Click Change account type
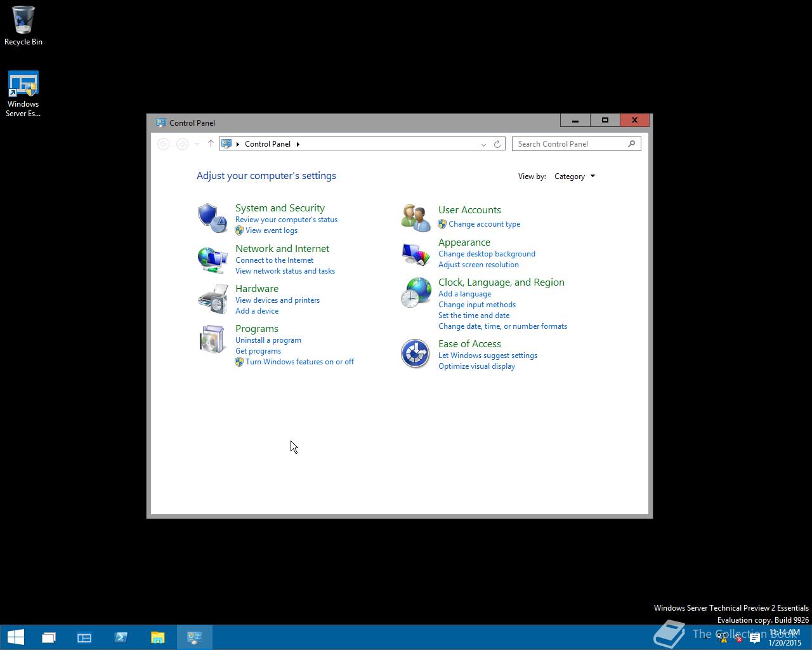 (484, 224)
